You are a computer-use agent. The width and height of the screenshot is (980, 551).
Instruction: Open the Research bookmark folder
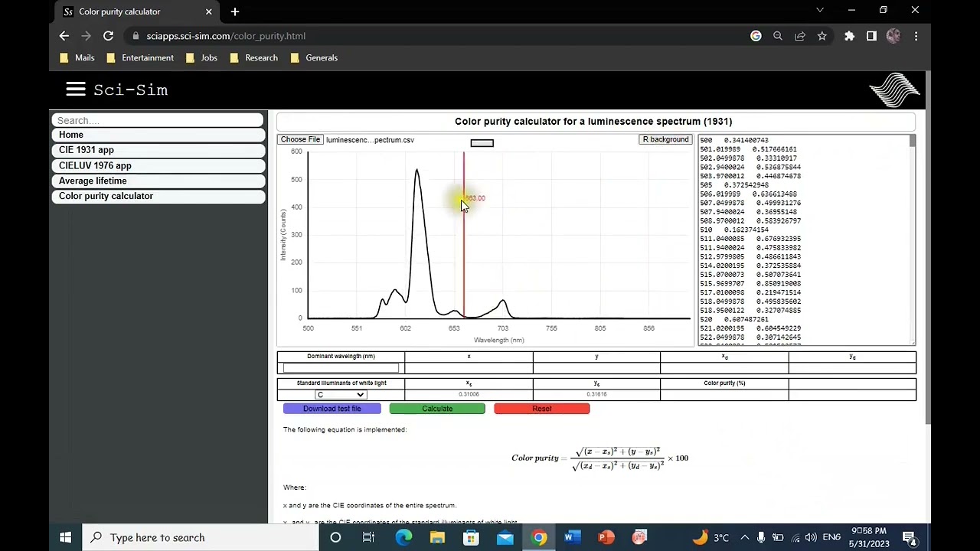click(x=253, y=57)
